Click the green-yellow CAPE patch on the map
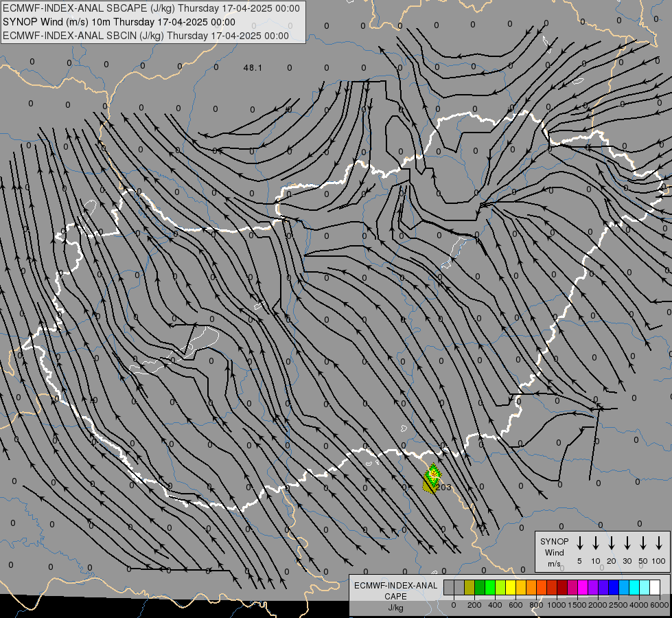 [x=432, y=477]
